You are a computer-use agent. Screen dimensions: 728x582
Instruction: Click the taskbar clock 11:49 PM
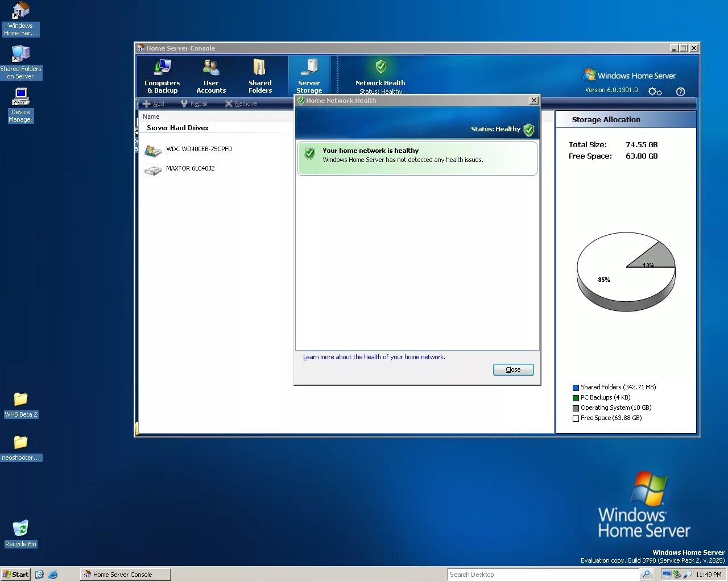(708, 575)
